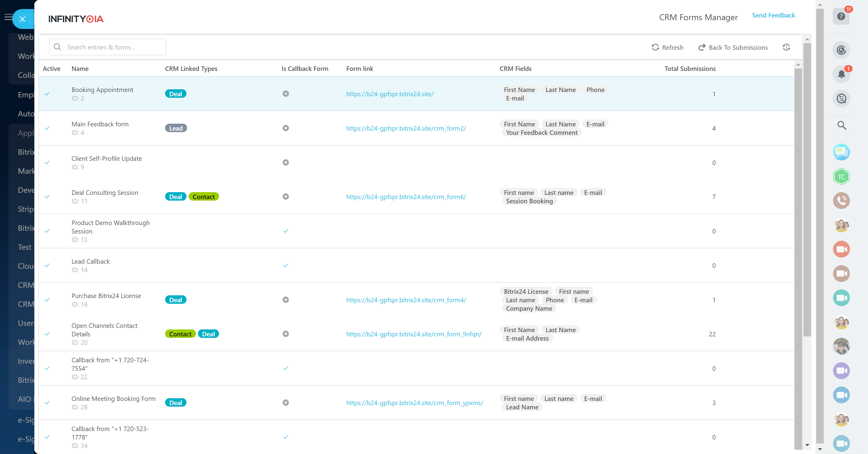
Task: Open the Send Feedback link
Action: click(773, 15)
